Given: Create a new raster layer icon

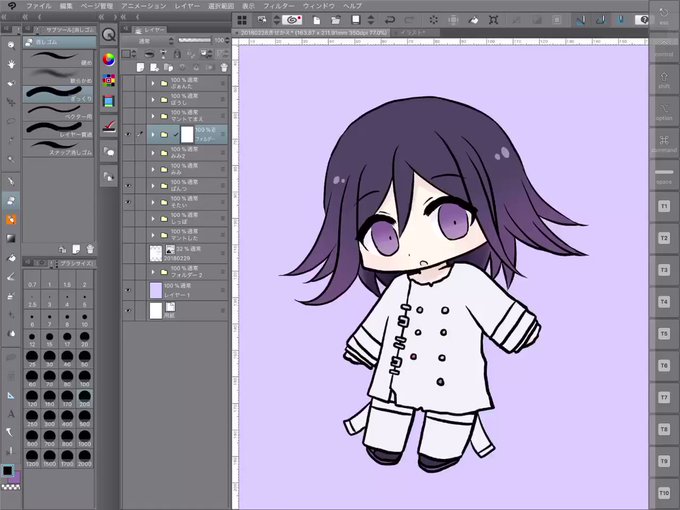Looking at the screenshot, I should click(140, 67).
